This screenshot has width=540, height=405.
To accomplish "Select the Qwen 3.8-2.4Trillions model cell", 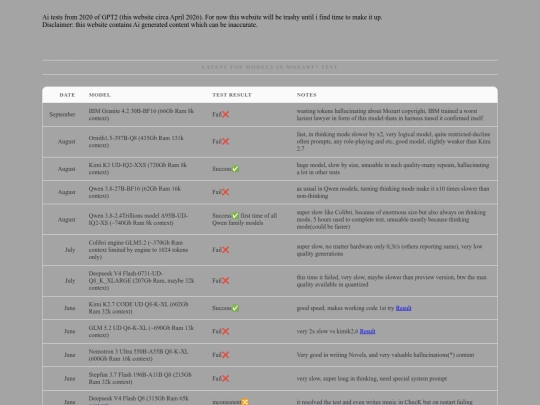I will (138, 219).
